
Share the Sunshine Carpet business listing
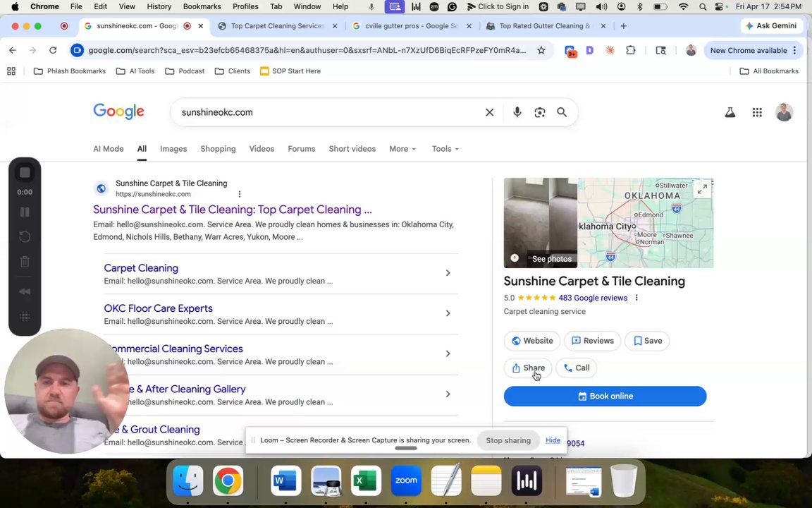click(528, 368)
